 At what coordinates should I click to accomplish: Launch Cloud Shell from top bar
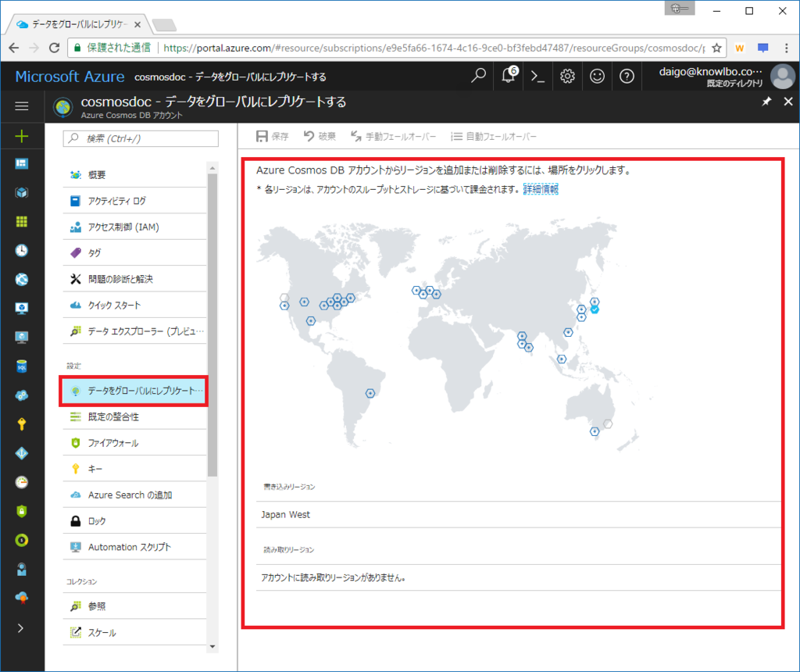tap(537, 76)
